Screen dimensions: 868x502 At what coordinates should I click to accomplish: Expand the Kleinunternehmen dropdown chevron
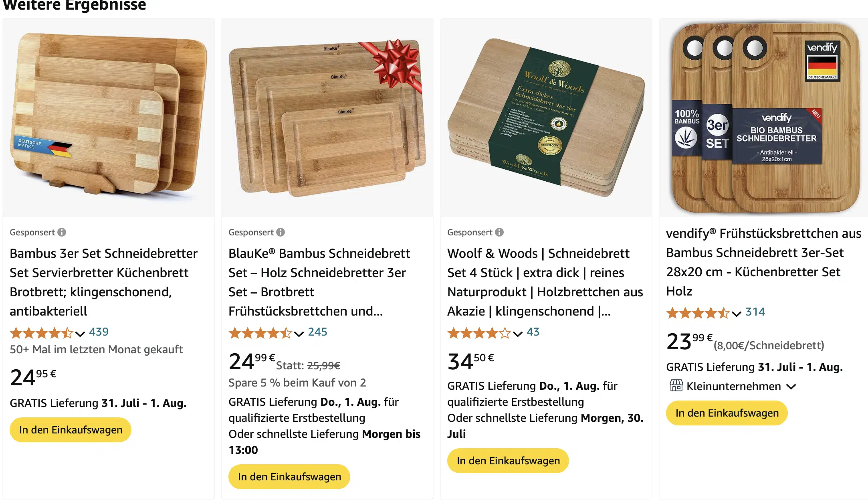(x=791, y=387)
